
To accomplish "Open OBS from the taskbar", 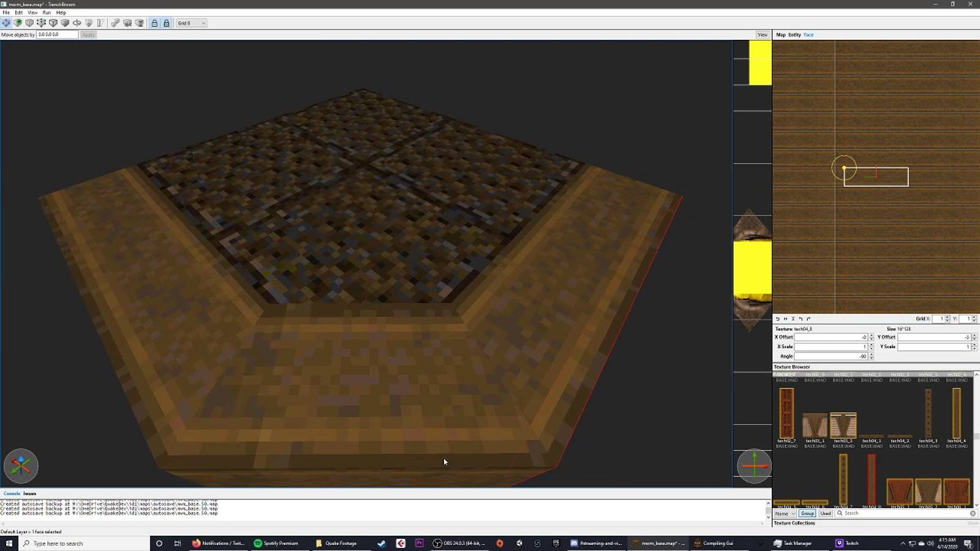I will 459,543.
